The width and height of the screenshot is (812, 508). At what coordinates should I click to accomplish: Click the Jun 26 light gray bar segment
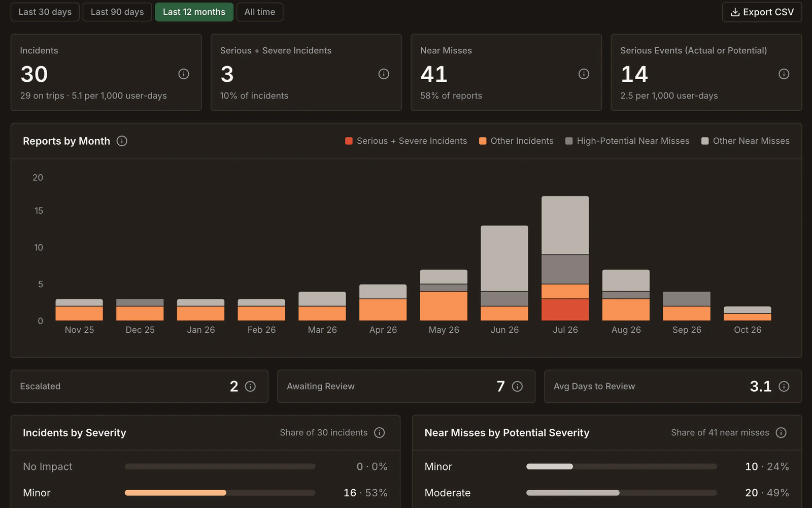point(504,258)
